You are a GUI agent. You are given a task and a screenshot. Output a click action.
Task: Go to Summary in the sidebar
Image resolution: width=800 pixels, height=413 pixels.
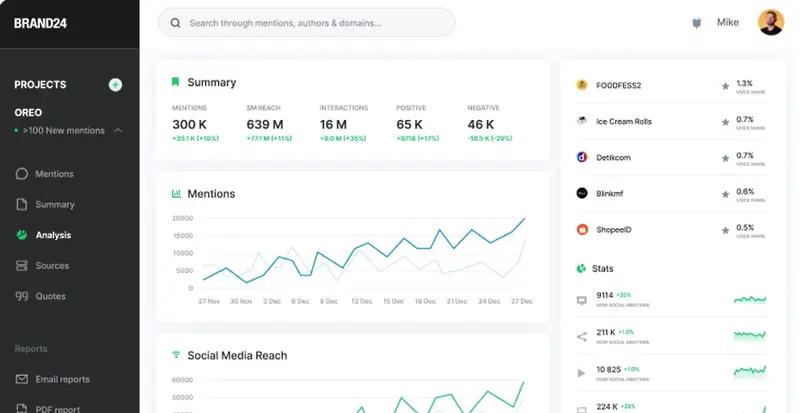(54, 205)
